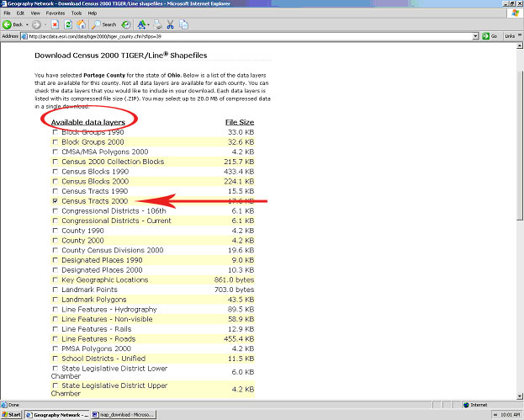Open the Favorites menu
This screenshot has width=524, height=420.
(x=56, y=13)
